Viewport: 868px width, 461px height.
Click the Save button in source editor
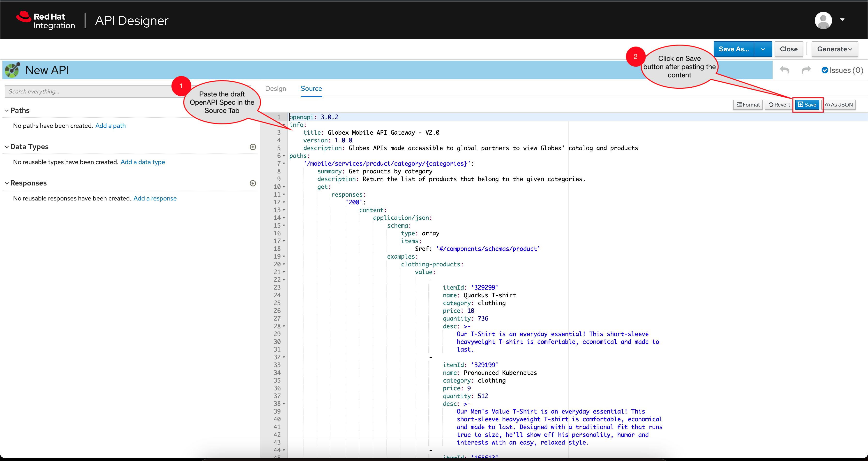[x=807, y=105]
